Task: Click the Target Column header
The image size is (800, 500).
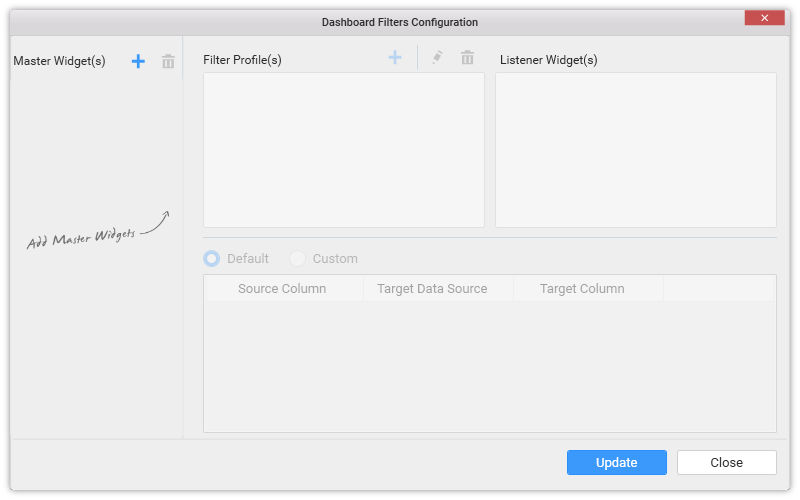Action: tap(582, 289)
